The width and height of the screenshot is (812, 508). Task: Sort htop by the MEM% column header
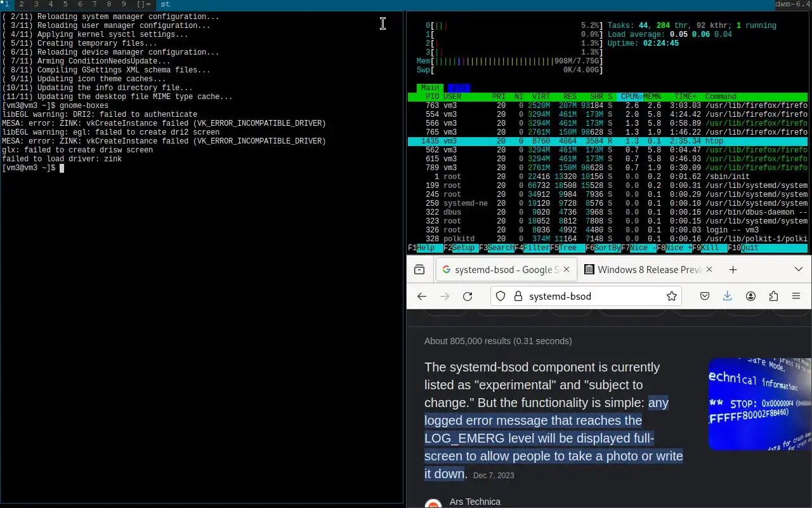(652, 97)
